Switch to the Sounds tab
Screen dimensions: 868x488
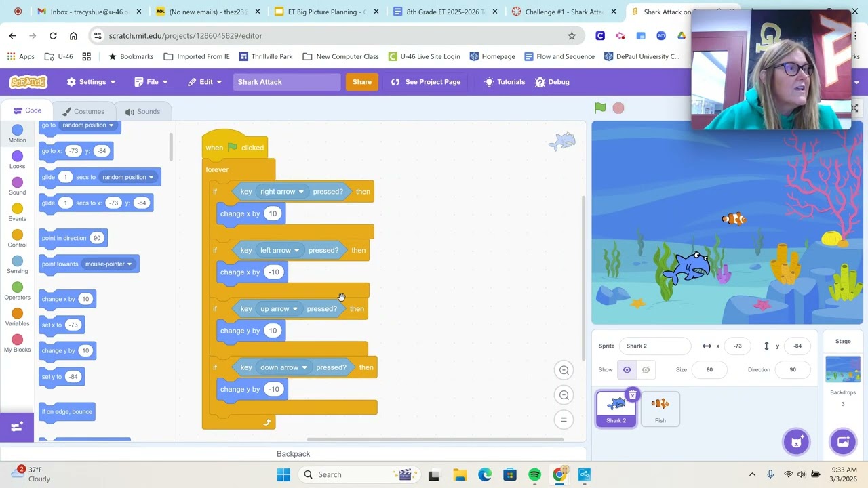(x=142, y=111)
